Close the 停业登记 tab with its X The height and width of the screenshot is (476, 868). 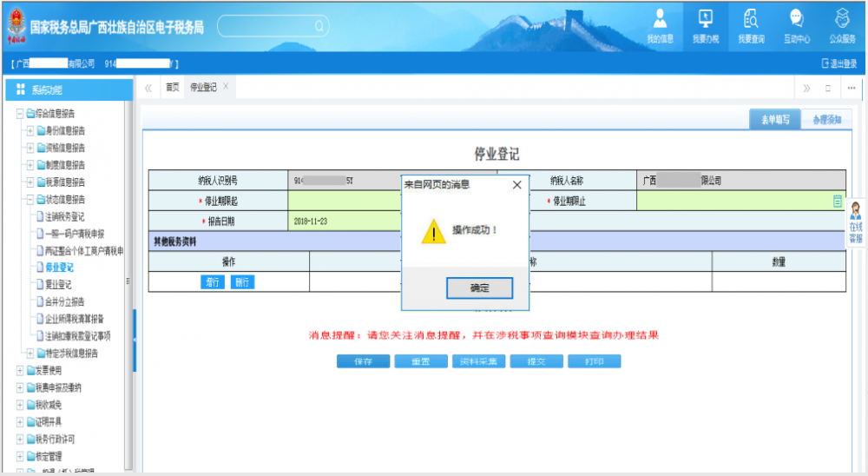[x=226, y=87]
